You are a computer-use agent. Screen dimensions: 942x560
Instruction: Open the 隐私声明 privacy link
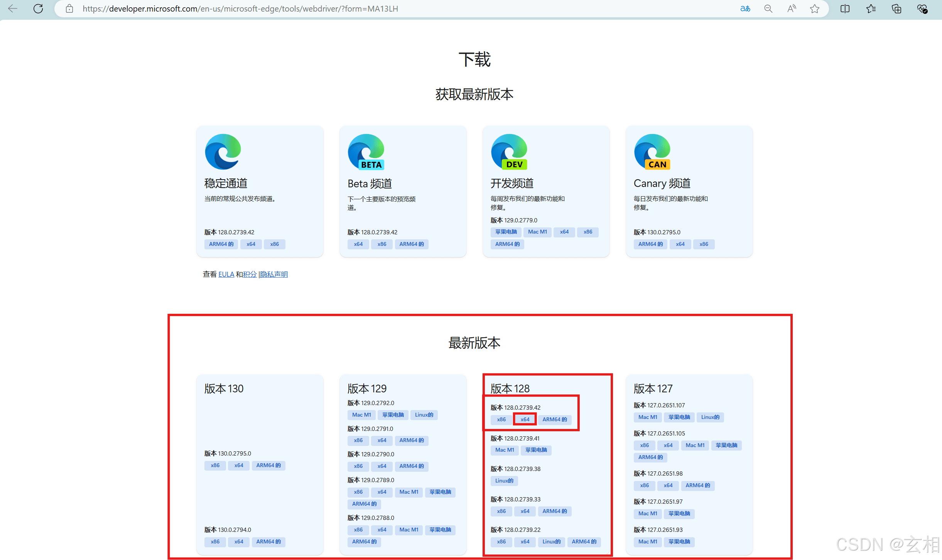coord(274,274)
